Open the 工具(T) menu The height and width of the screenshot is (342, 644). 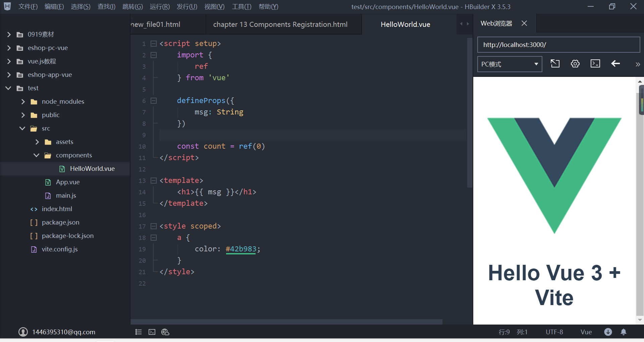pos(241,7)
